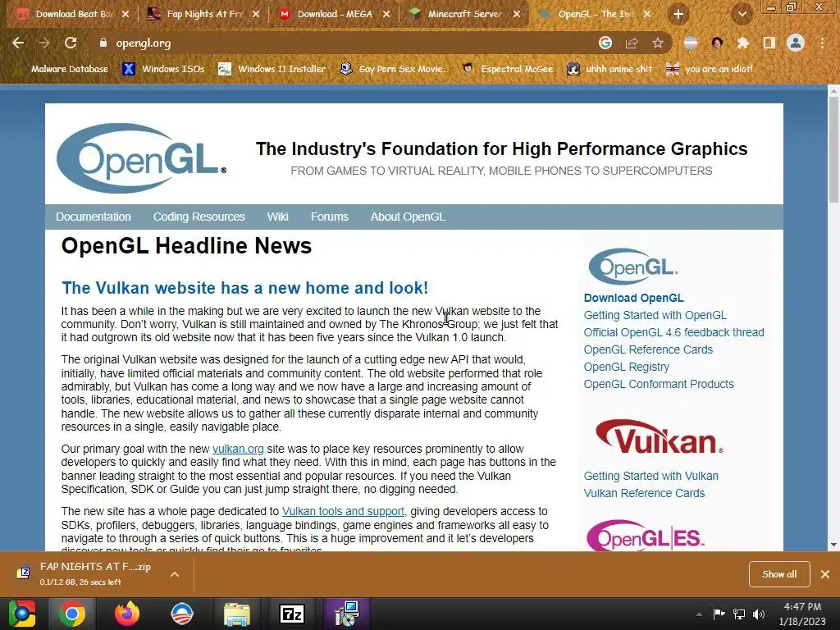Open the Start menu
Image resolution: width=840 pixels, height=630 pixels.
[22, 614]
